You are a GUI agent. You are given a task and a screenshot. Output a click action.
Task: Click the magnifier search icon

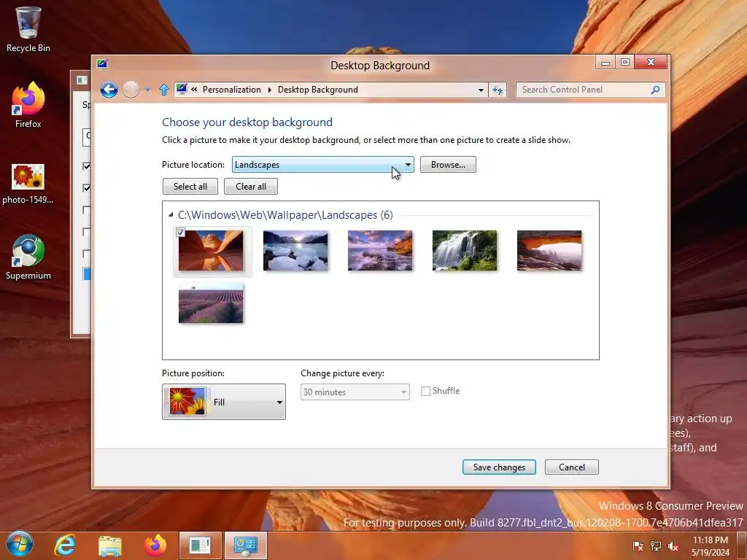pyautogui.click(x=656, y=90)
